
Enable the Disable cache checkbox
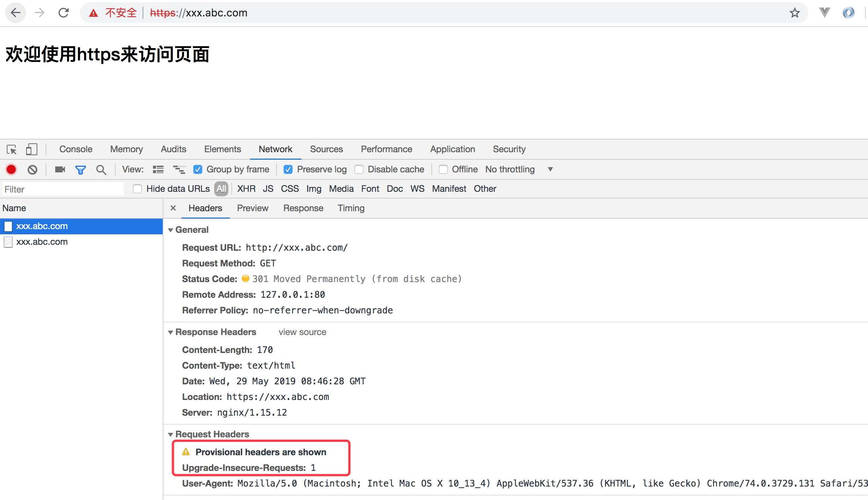tap(358, 169)
